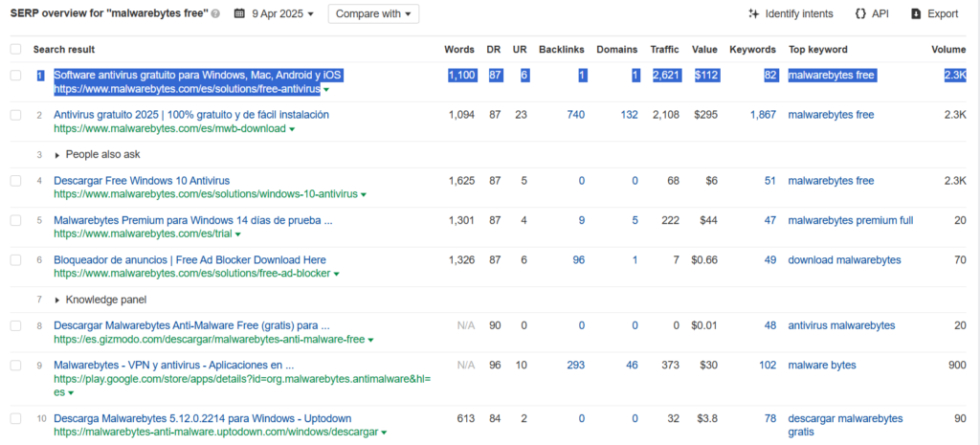980x445 pixels.
Task: Toggle the select-all checkbox in the header row
Action: click(x=15, y=50)
